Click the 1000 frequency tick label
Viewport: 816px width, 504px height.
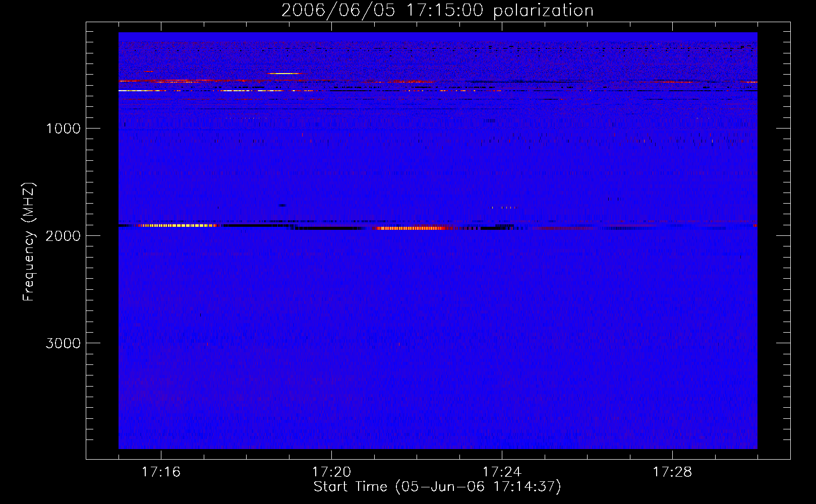pyautogui.click(x=63, y=129)
